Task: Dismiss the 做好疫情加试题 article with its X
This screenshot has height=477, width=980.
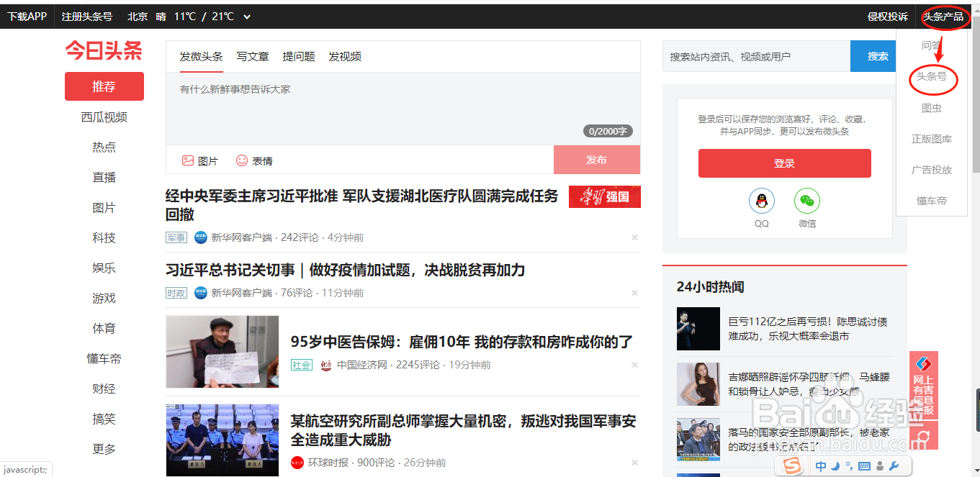Action: tap(634, 293)
